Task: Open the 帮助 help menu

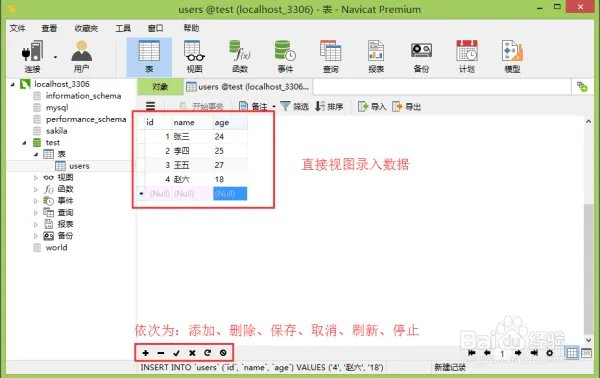Action: tap(191, 28)
